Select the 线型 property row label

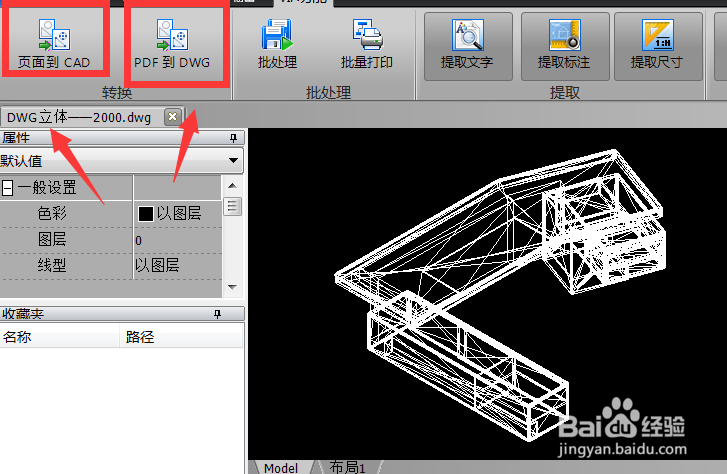click(x=52, y=266)
